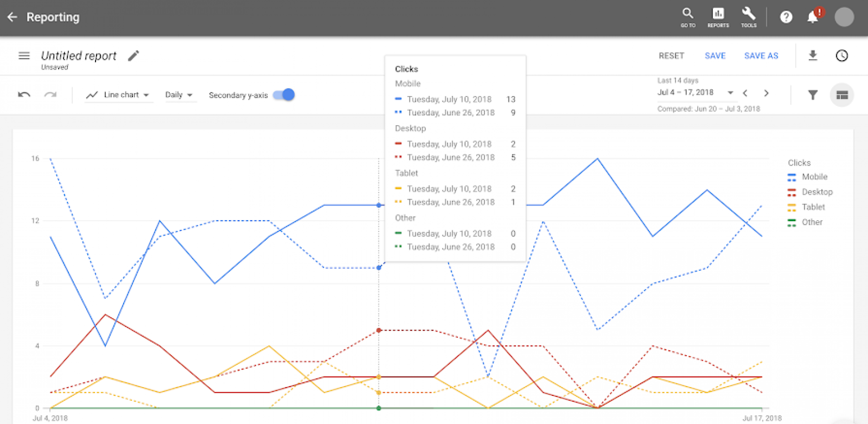The image size is (868, 424).
Task: Click the SAVE AS button
Action: click(761, 56)
